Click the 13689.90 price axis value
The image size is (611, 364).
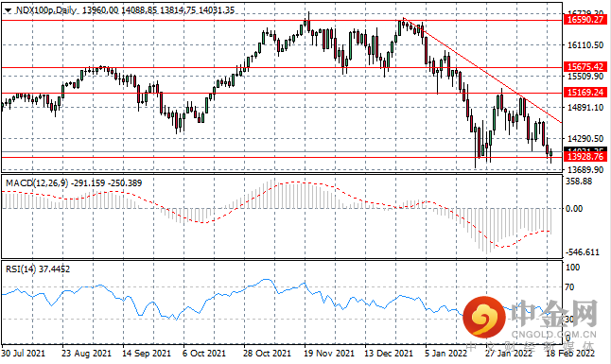point(585,170)
